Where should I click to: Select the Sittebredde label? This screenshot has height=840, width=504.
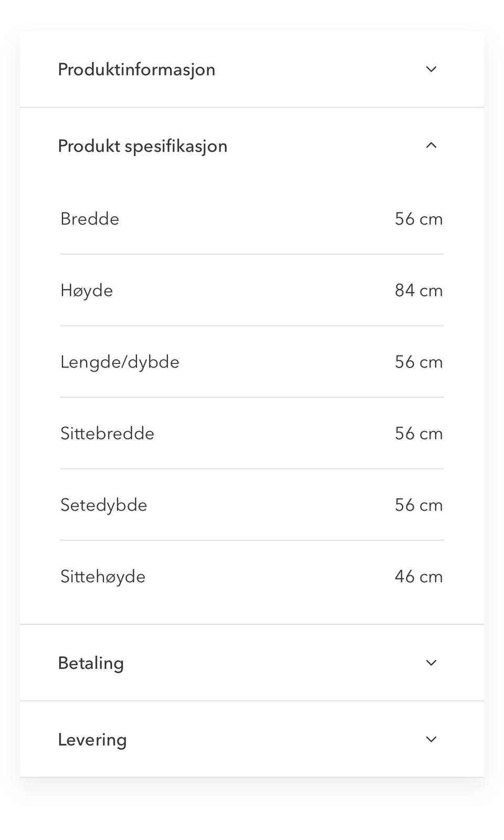pos(107,434)
